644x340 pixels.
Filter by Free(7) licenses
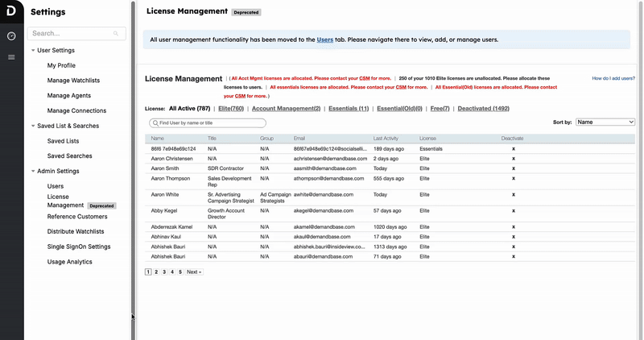(440, 109)
